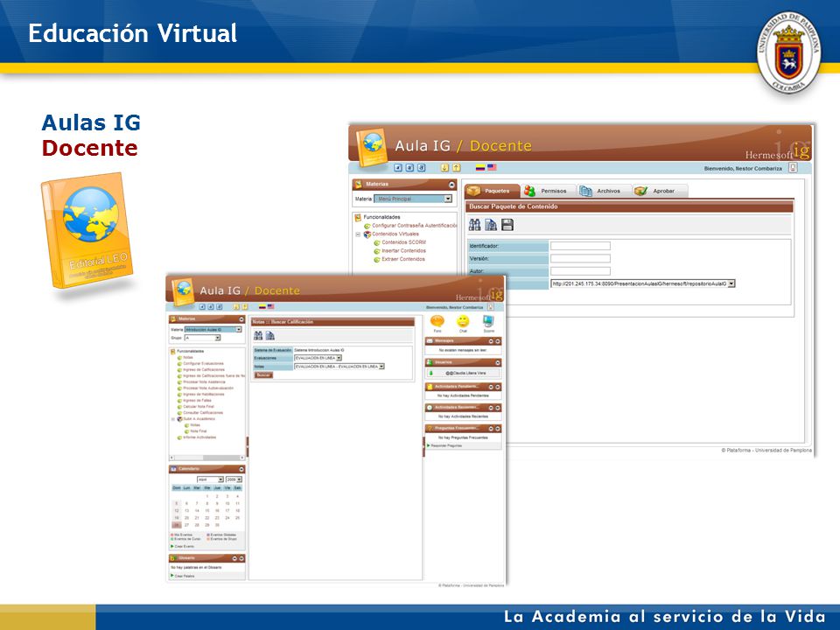Open Materia 'Introduccion Aulas IG' dropdown

click(238, 330)
